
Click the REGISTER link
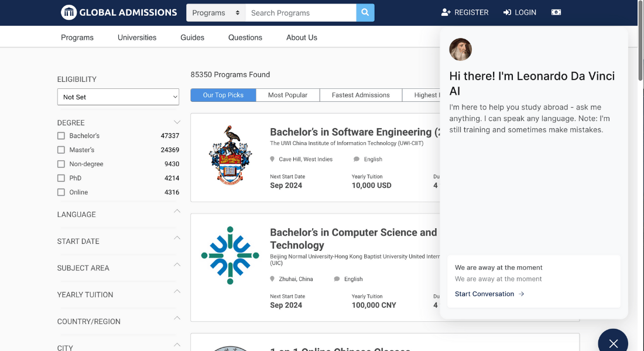(465, 12)
